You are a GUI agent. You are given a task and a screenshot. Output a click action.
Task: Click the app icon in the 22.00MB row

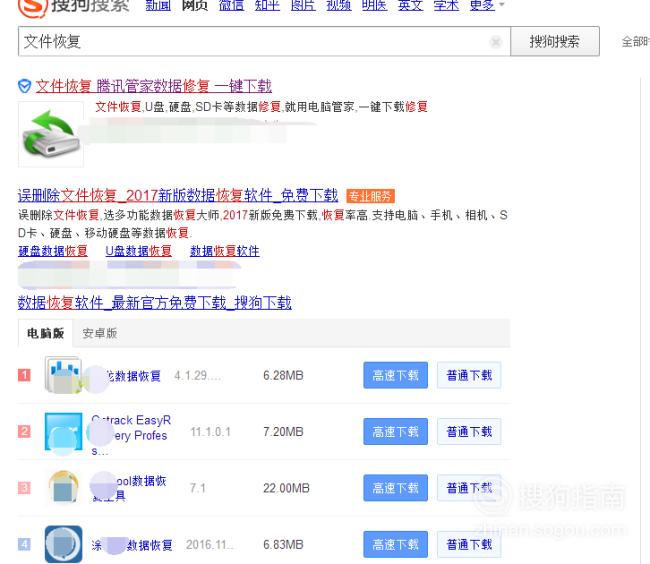pos(63,488)
